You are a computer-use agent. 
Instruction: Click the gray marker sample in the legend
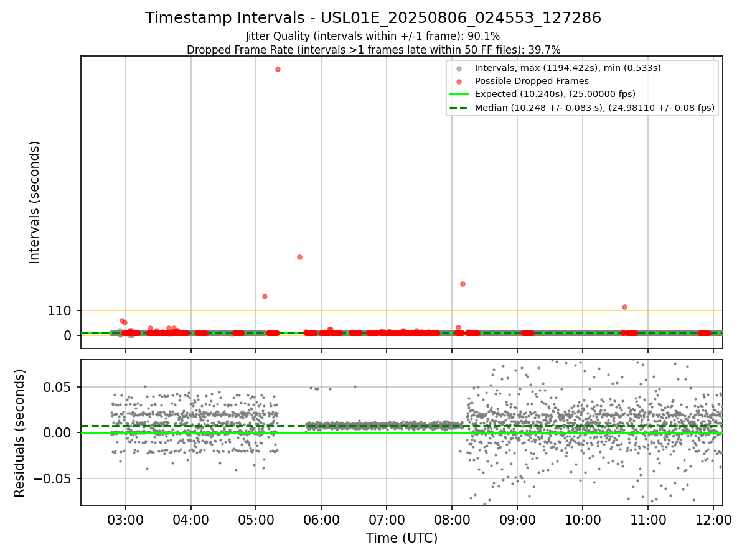[x=459, y=68]
